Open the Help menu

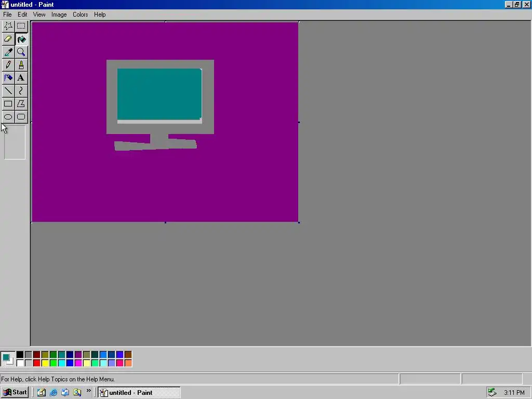[100, 15]
